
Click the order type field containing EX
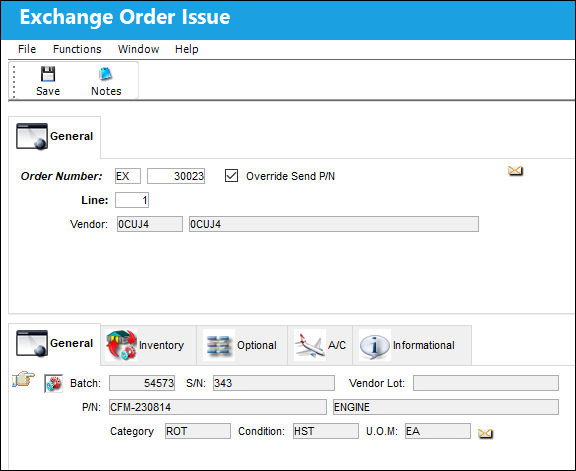click(128, 176)
